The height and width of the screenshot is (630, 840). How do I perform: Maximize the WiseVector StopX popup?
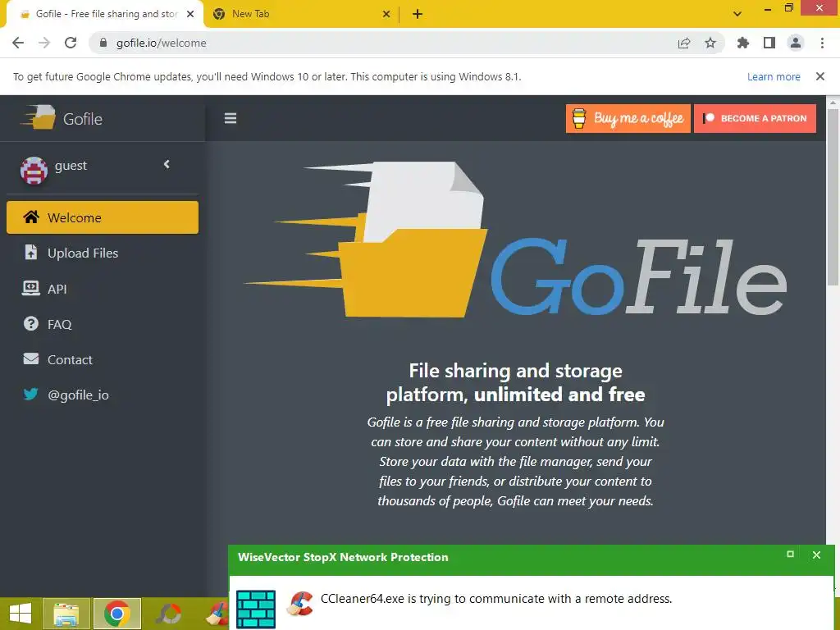[790, 554]
